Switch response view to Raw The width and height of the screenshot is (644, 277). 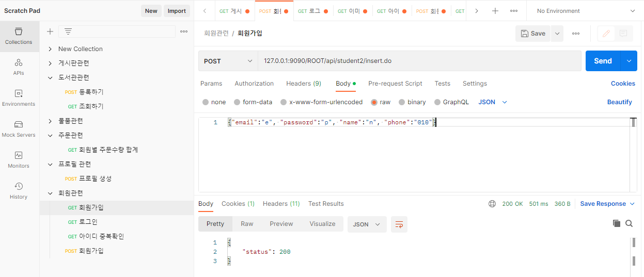[247, 224]
